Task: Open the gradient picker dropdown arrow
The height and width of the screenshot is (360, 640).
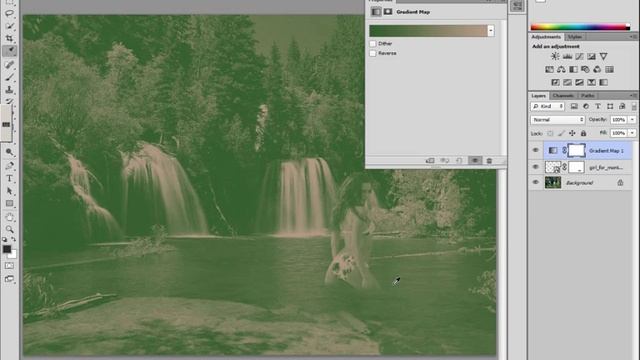Action: tap(491, 31)
